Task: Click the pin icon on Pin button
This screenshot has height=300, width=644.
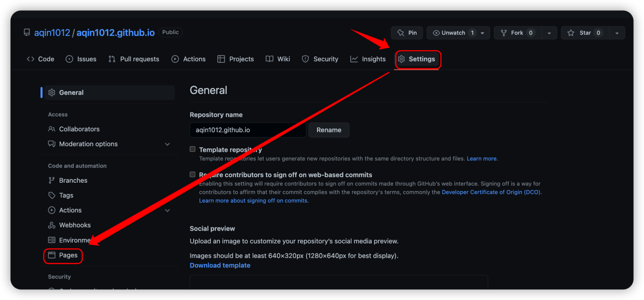Action: point(401,33)
